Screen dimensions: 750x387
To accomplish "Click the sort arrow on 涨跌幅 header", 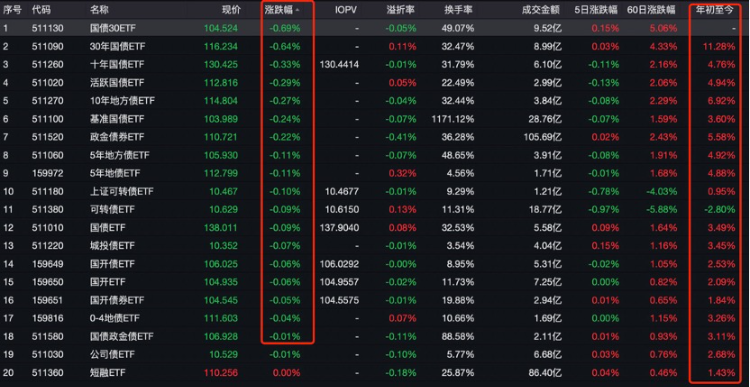I will click(x=298, y=10).
